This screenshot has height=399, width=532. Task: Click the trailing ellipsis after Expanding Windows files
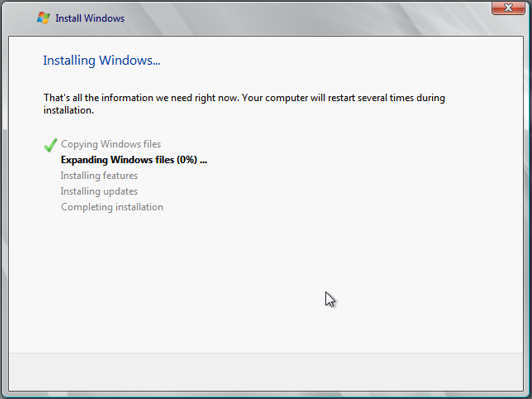pyautogui.click(x=203, y=162)
